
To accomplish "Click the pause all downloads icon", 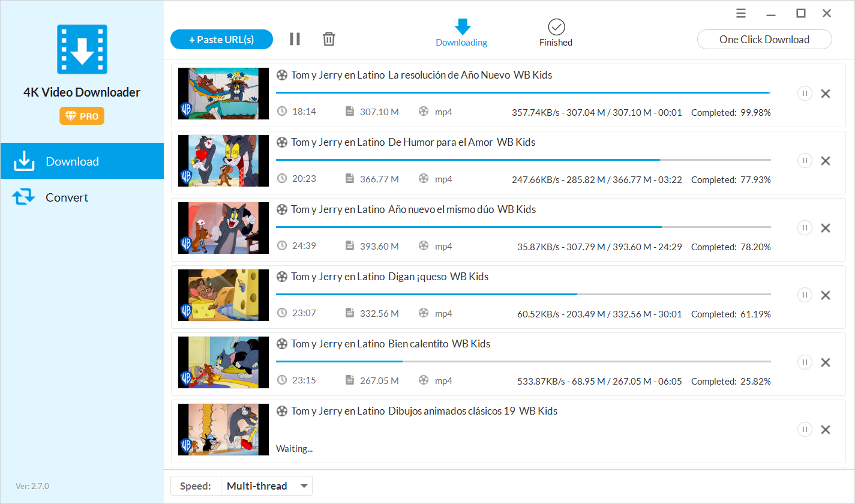I will (295, 39).
